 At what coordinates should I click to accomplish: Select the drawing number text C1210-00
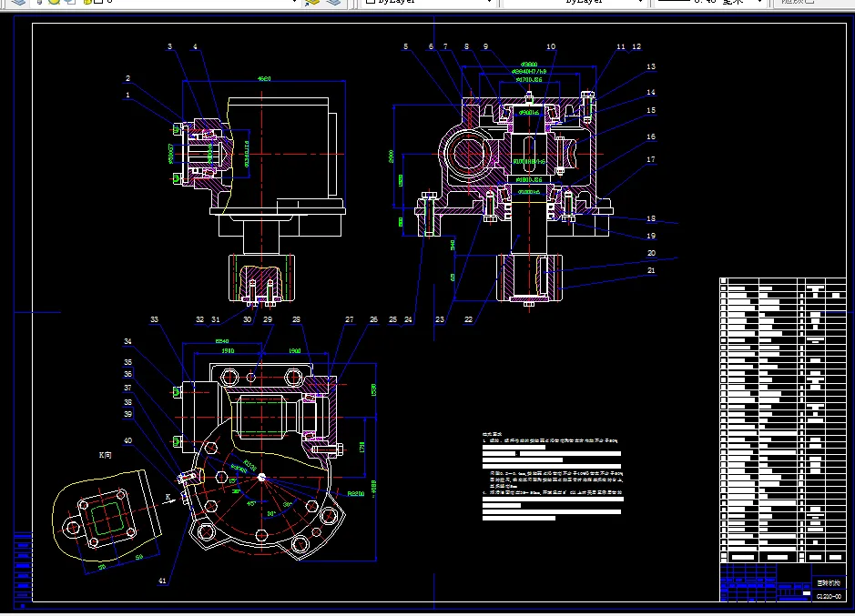coord(829,596)
